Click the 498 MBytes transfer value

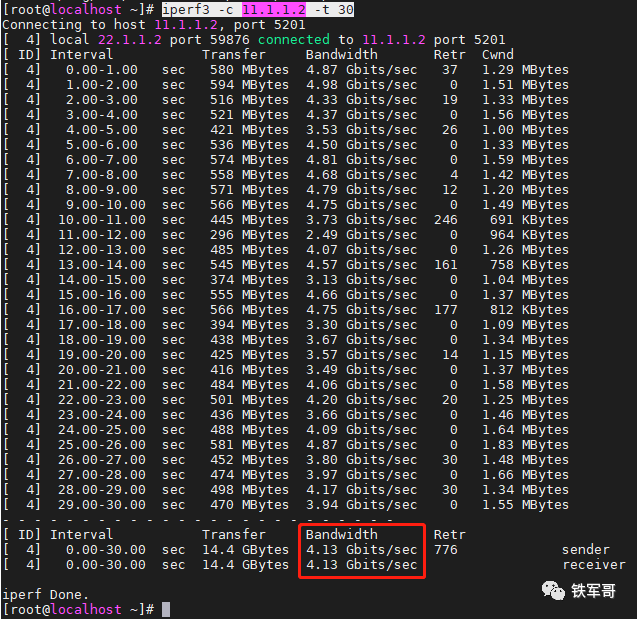[x=249, y=491]
